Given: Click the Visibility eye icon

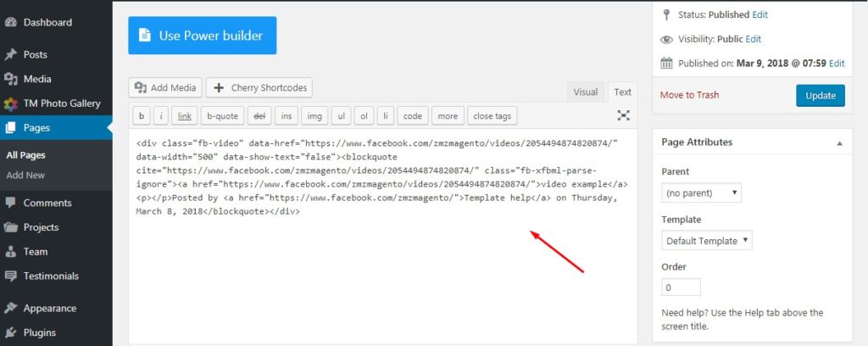Looking at the screenshot, I should [666, 39].
